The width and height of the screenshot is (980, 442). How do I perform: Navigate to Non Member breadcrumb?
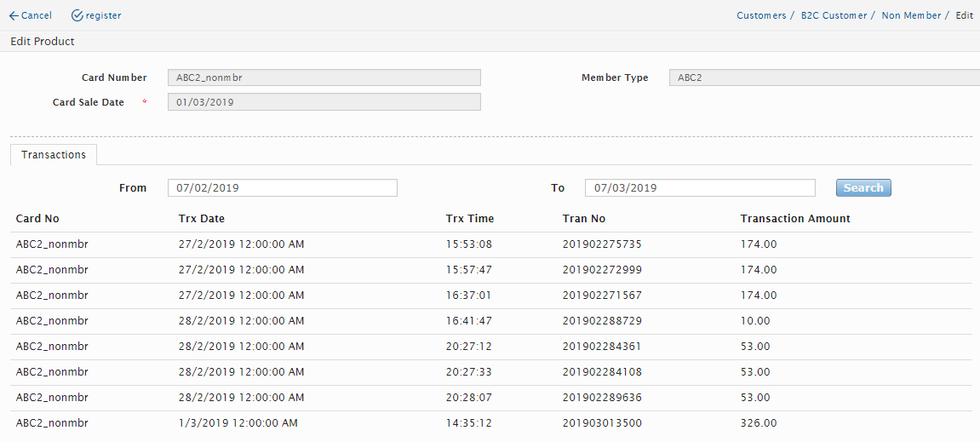(x=911, y=15)
